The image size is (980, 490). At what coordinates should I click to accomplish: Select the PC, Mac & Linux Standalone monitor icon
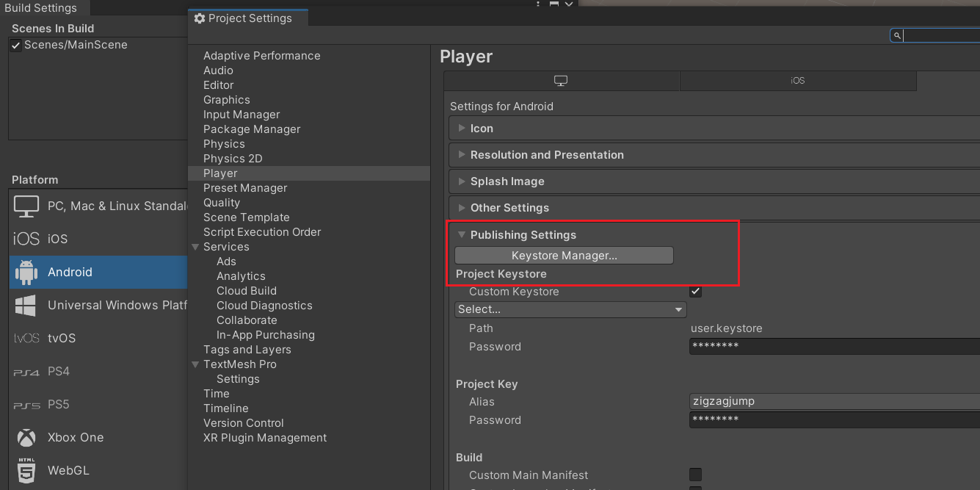pos(26,206)
